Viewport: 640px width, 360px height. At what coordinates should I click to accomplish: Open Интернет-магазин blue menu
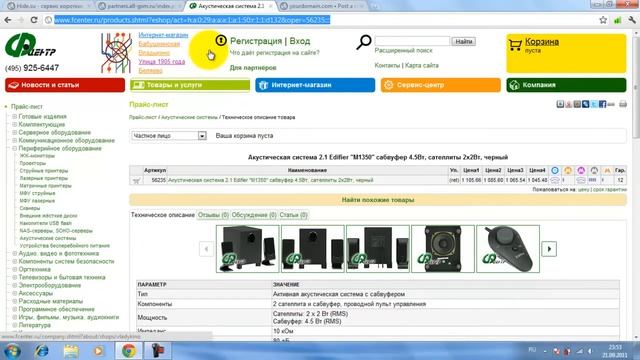tap(315, 85)
